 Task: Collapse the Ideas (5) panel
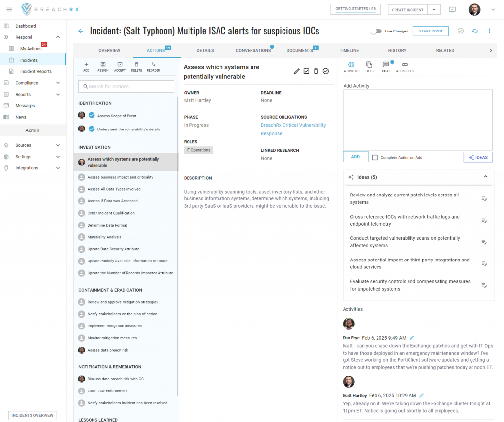click(x=486, y=177)
